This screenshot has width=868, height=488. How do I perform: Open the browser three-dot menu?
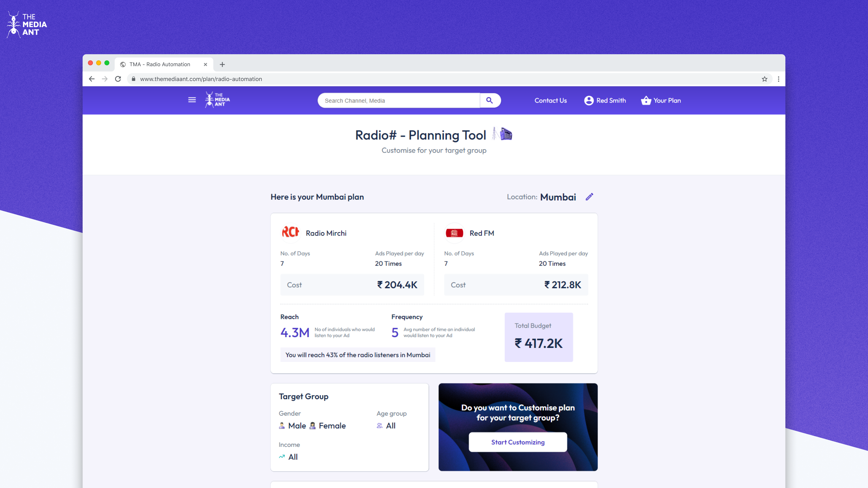(x=778, y=79)
